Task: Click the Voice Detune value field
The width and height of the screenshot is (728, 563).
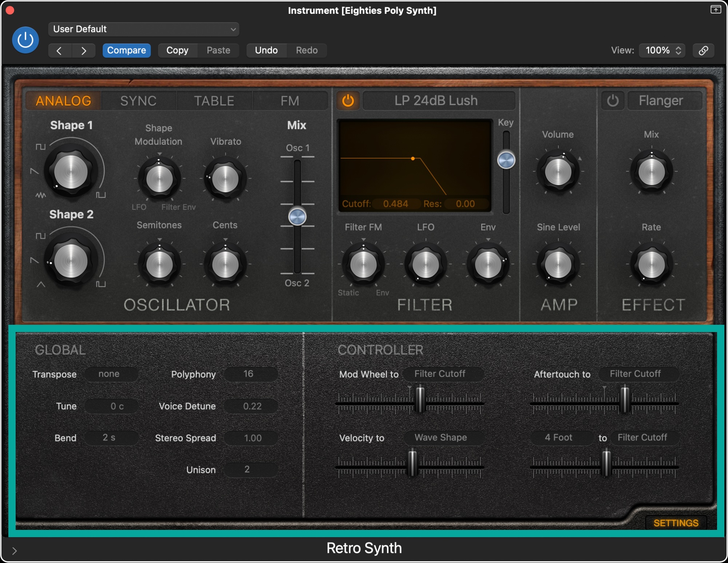Action: point(250,406)
